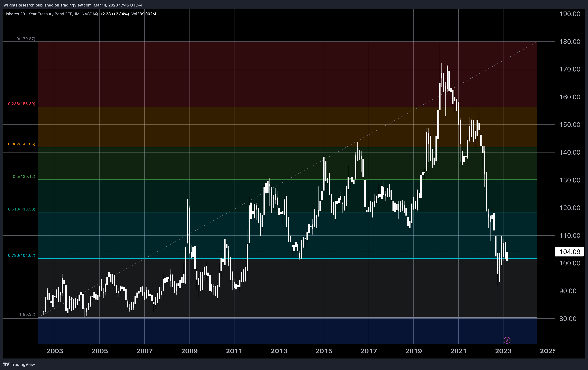
Task: Click the 190.00 price axis label
Action: tap(570, 14)
